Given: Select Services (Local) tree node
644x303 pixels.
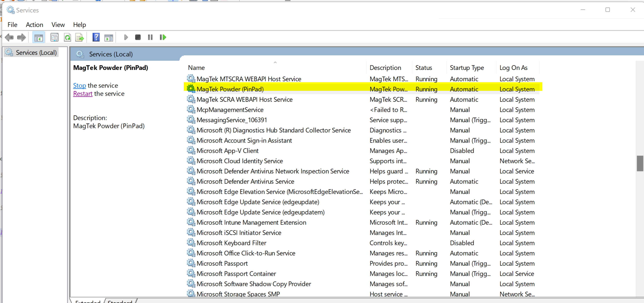Looking at the screenshot, I should click(36, 53).
